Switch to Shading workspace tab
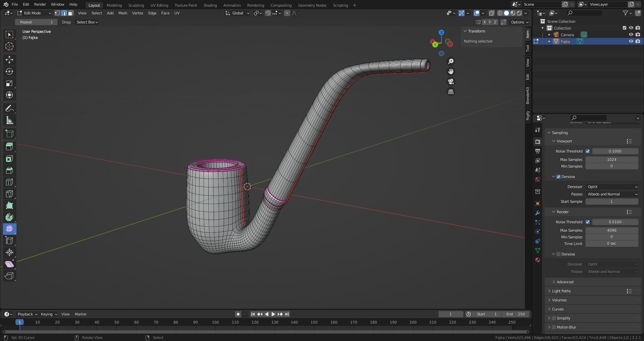644x341 pixels. click(x=210, y=5)
